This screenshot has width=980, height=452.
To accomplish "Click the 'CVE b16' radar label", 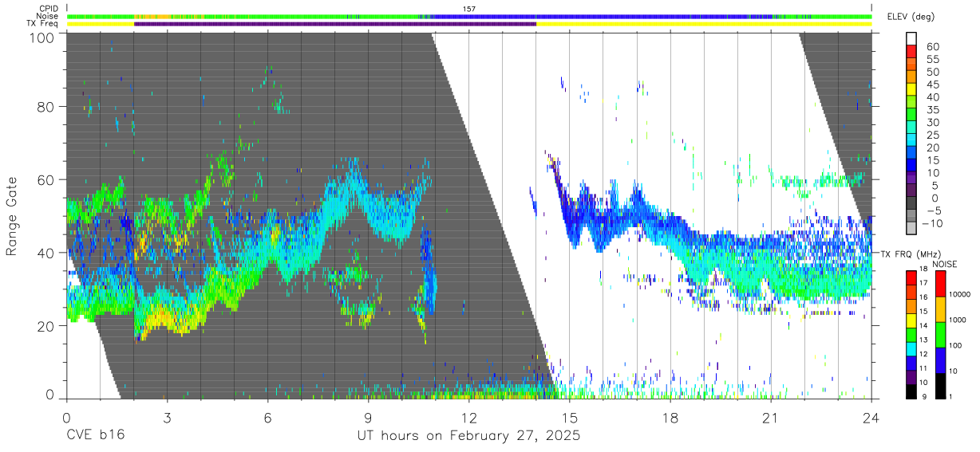I will point(95,436).
